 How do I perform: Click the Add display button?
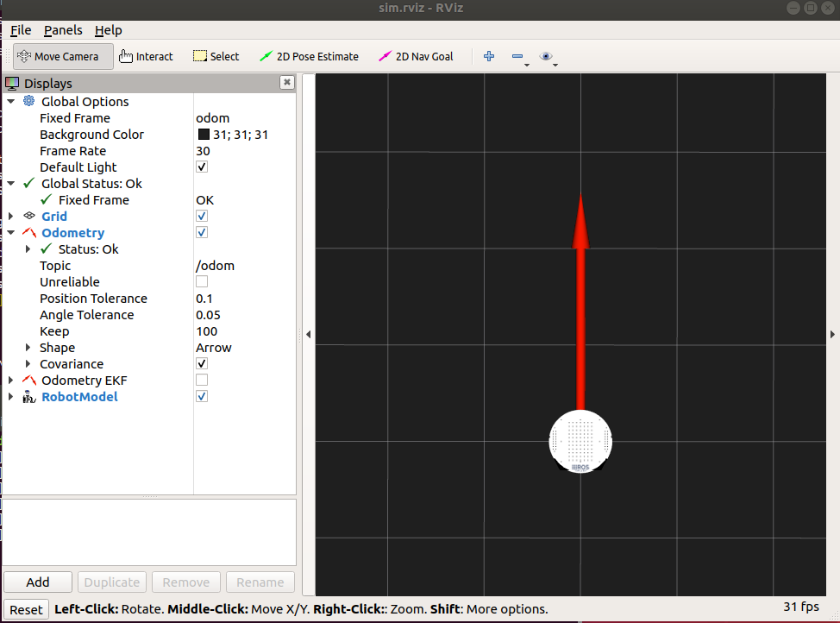tap(37, 582)
